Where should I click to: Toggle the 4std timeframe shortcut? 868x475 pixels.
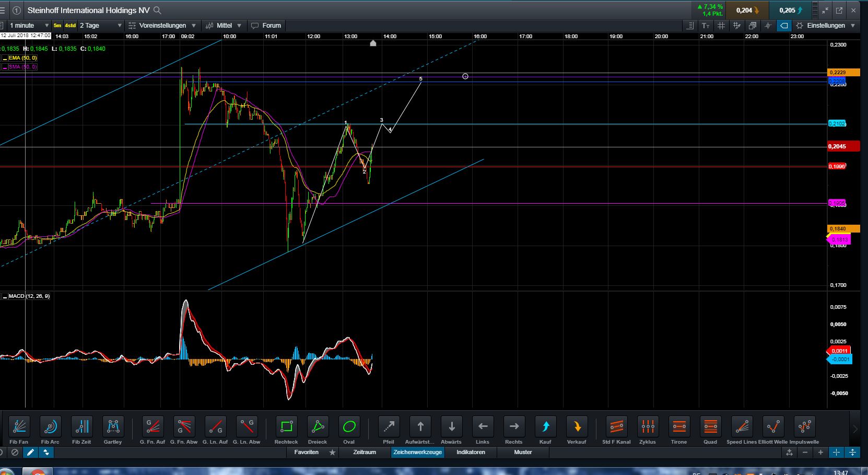point(69,25)
